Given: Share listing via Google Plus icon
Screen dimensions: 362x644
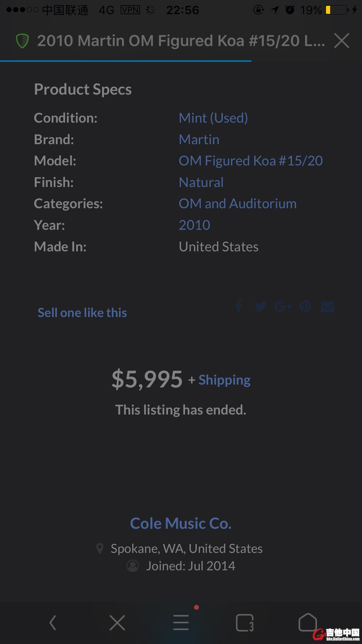Looking at the screenshot, I should click(283, 306).
